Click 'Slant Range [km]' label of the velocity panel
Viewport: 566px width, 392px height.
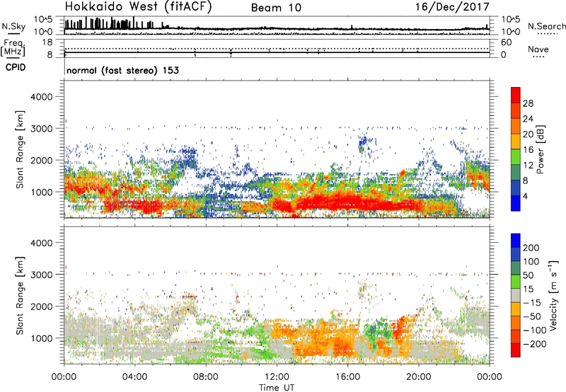pos(20,296)
